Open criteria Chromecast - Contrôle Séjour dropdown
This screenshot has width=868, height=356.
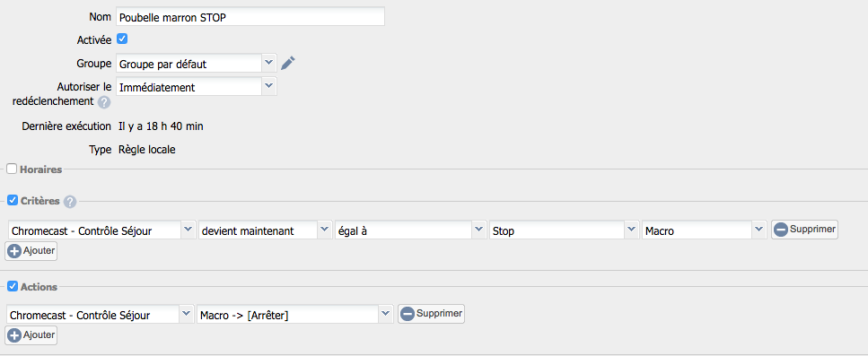101,230
